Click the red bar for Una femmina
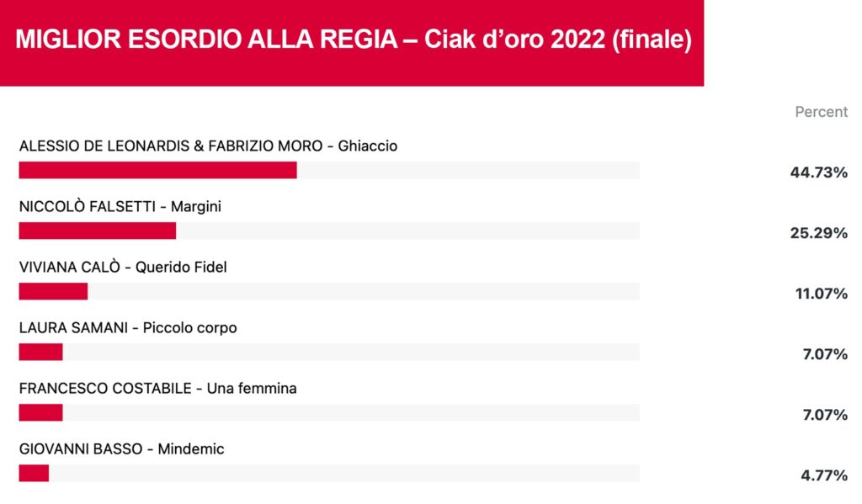Viewport: 862px width, 504px height. click(40, 412)
